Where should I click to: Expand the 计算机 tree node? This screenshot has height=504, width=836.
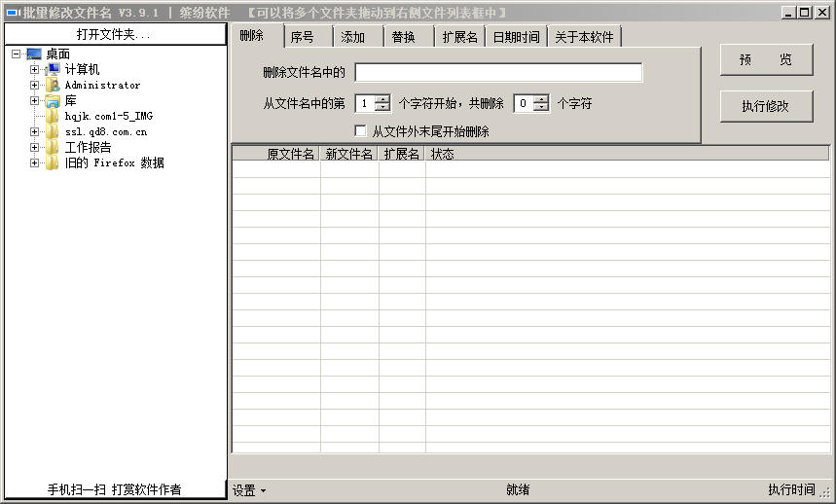pos(35,70)
